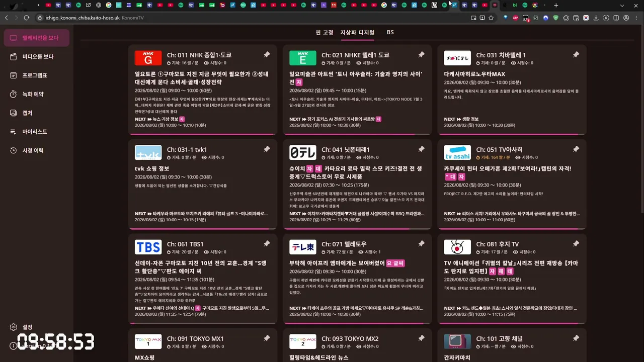Pin the 닛폰테레1 channel
Screen dimensions: 644x362
421,149
